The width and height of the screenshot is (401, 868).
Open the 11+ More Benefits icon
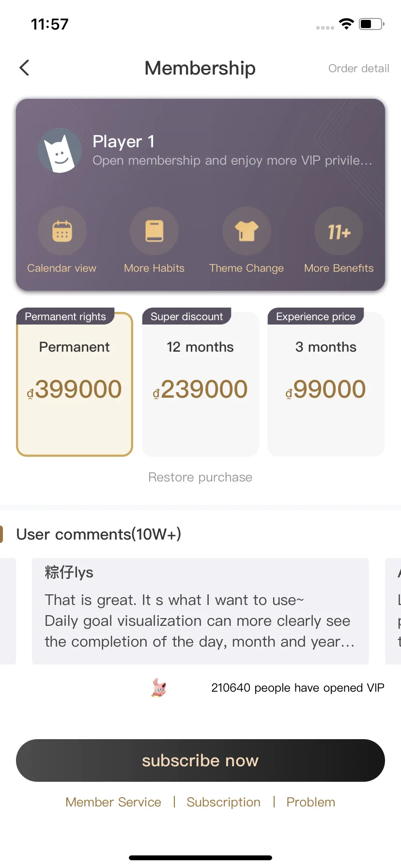(339, 231)
